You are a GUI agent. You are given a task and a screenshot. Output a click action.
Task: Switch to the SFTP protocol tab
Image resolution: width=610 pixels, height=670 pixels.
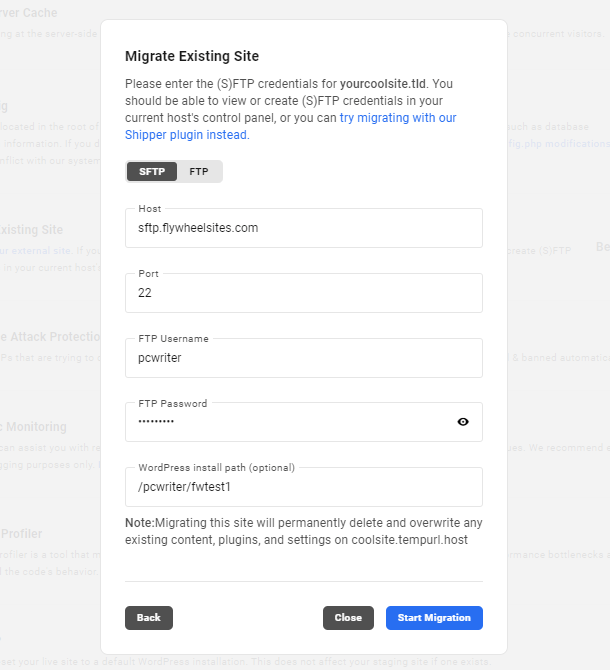click(151, 171)
